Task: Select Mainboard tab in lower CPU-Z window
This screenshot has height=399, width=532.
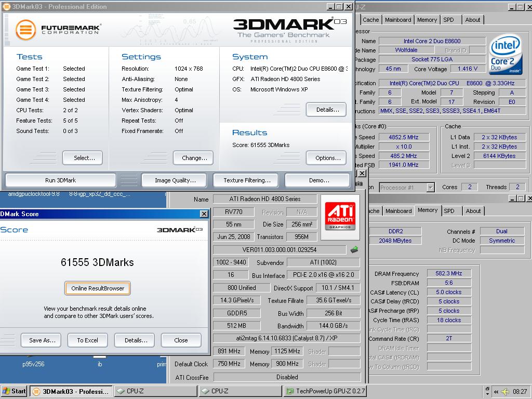Action: [x=398, y=211]
